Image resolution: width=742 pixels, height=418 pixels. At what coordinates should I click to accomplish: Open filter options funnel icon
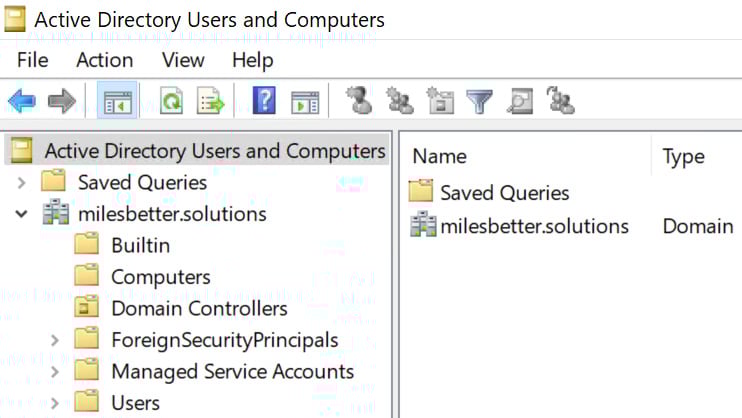click(x=479, y=101)
